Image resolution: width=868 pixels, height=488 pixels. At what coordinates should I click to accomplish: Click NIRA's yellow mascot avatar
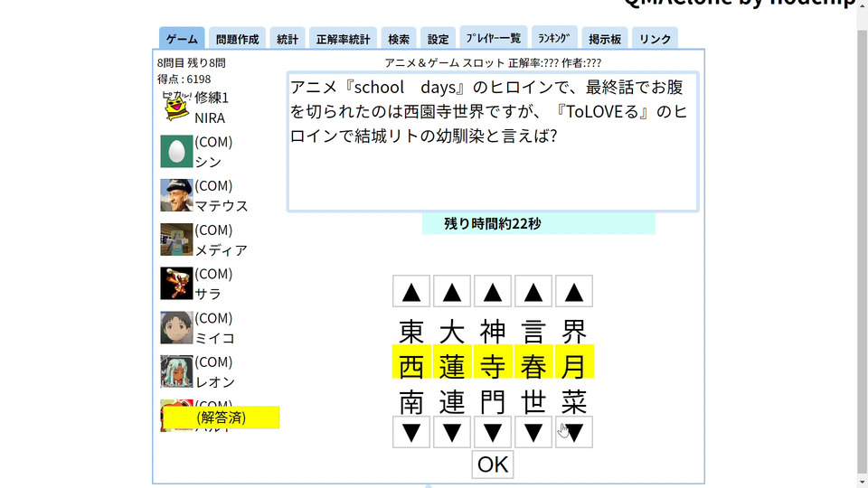176,107
